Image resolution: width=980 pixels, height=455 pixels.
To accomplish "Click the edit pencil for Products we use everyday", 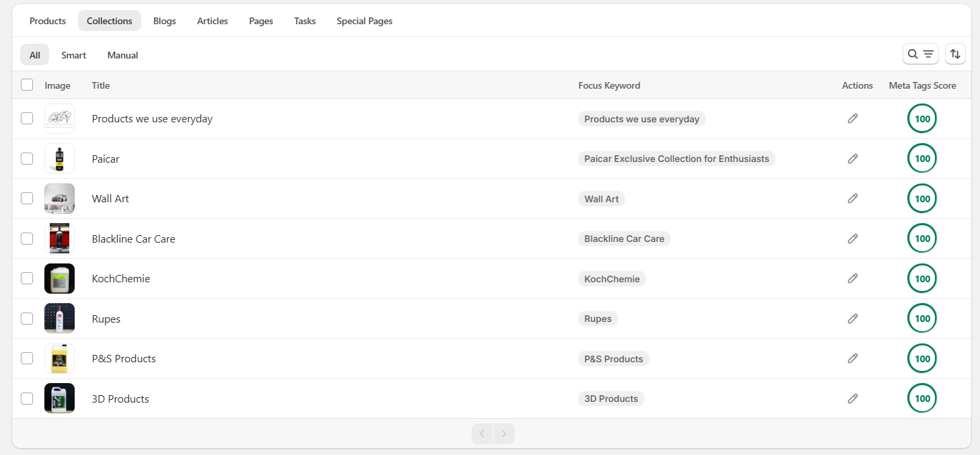I will pyautogui.click(x=853, y=118).
